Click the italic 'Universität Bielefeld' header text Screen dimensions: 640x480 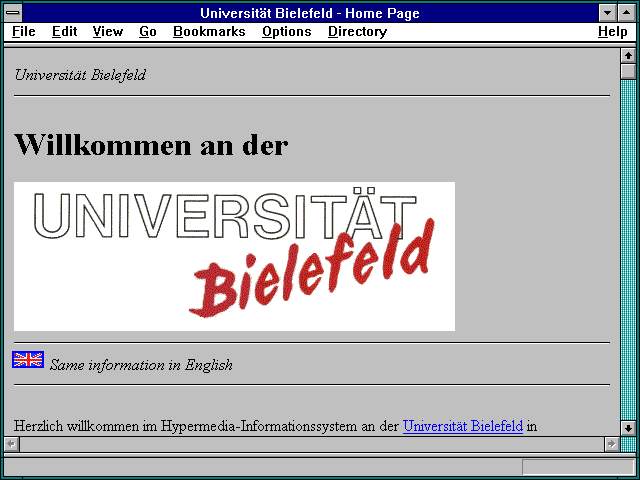pyautogui.click(x=80, y=75)
